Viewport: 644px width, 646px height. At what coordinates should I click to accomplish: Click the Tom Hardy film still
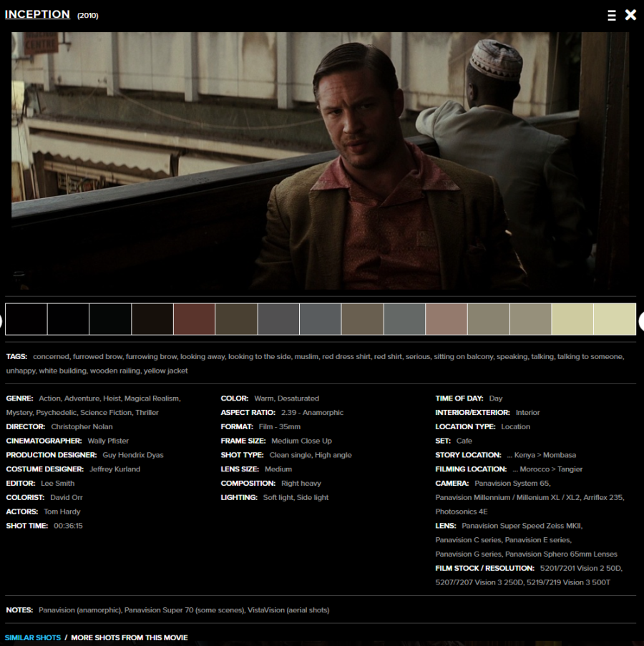pyautogui.click(x=320, y=161)
